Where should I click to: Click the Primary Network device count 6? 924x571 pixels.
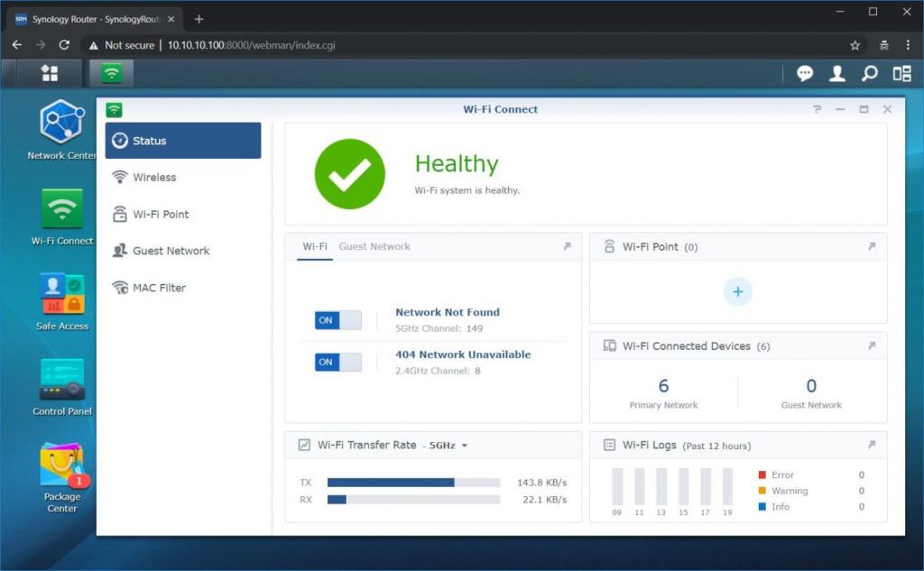click(x=663, y=386)
